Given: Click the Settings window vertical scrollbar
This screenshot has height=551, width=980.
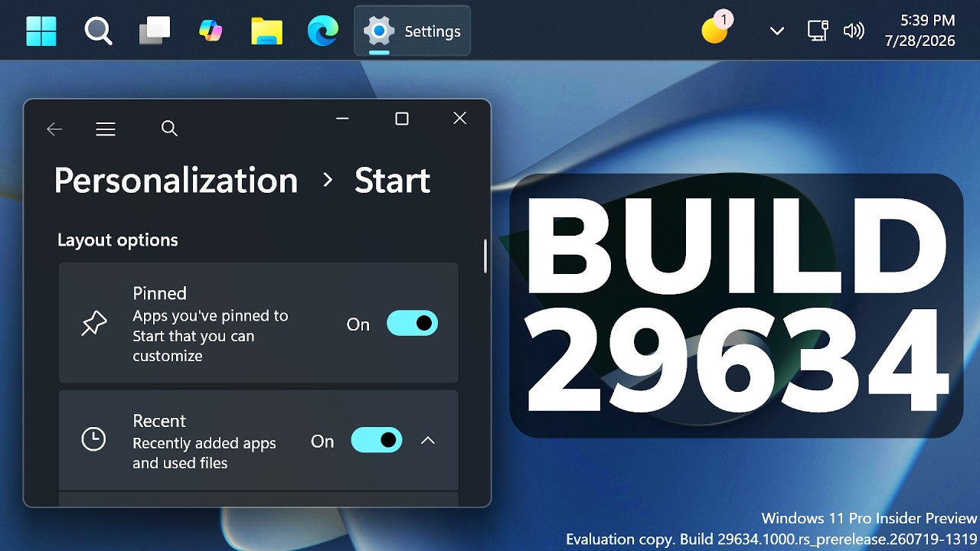Looking at the screenshot, I should 485,256.
